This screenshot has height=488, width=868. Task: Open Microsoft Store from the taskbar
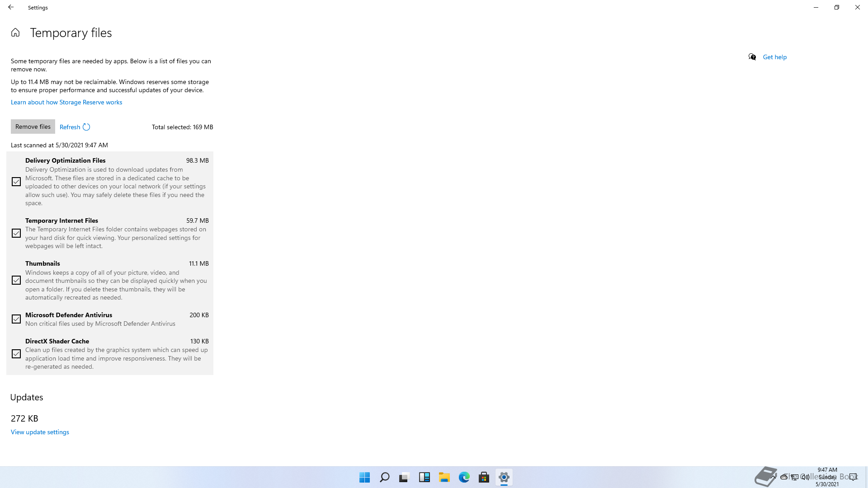click(x=484, y=477)
